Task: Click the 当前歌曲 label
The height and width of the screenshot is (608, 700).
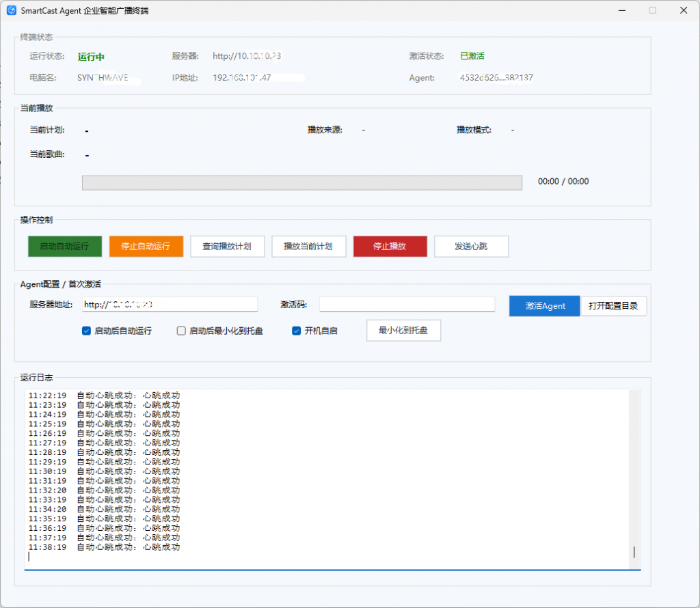Action: [47, 154]
